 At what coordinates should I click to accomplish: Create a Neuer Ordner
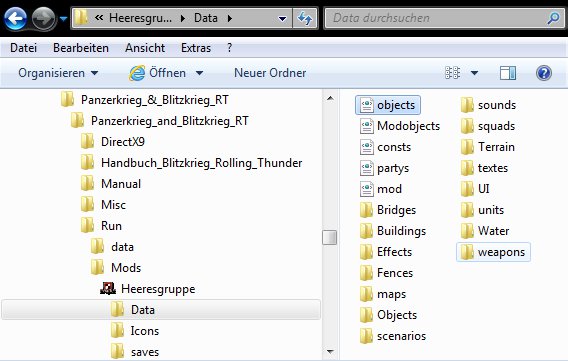coord(270,73)
